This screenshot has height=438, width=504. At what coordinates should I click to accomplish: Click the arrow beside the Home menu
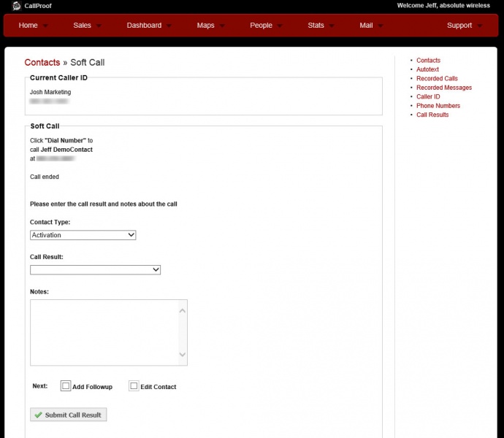[x=46, y=26]
